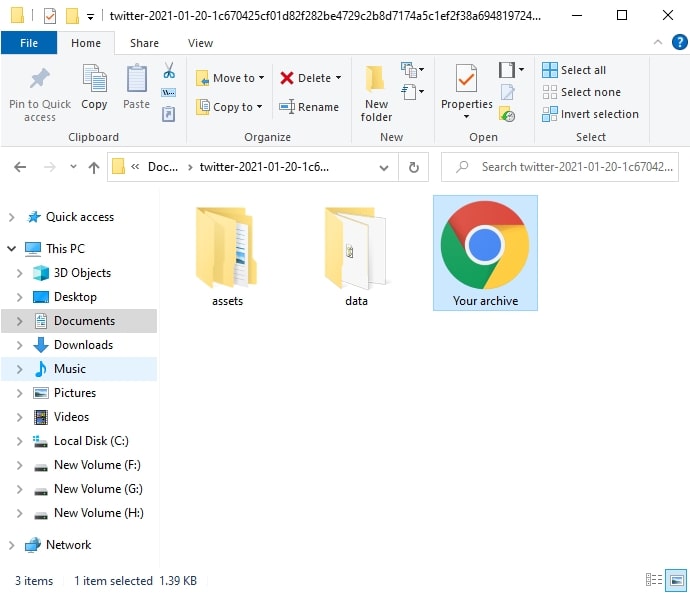Expand the Local Disk (C:) node
690x593 pixels.
19,441
